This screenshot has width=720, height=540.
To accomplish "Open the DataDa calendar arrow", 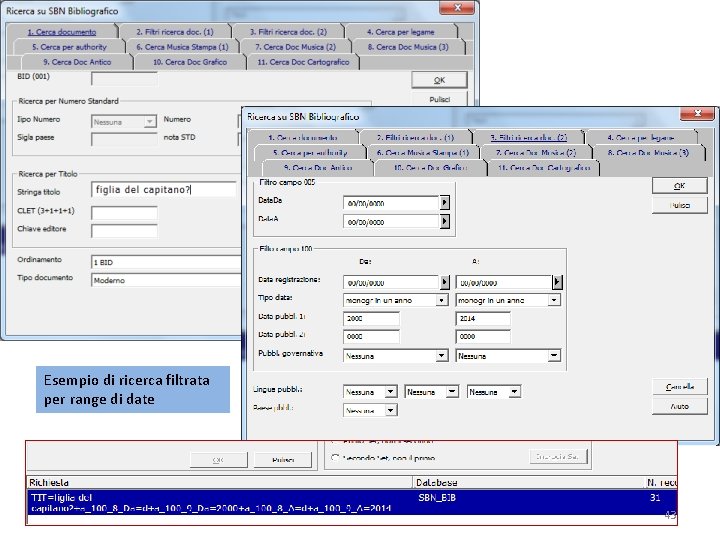I will point(444,202).
